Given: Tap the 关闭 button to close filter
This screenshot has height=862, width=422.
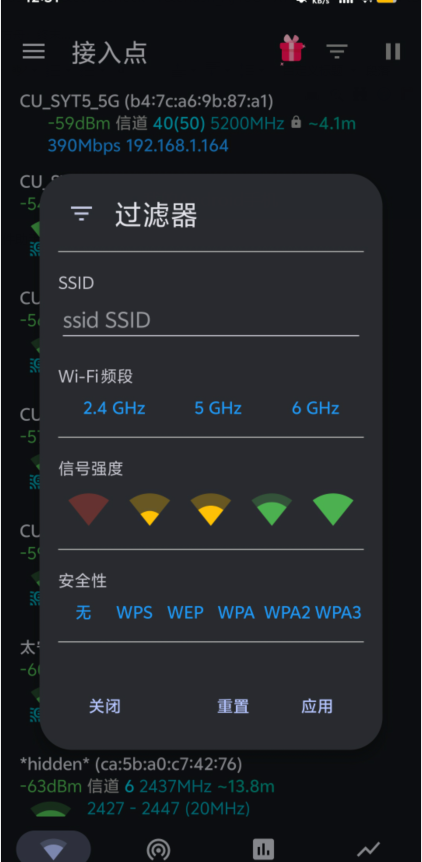Looking at the screenshot, I should 105,706.
